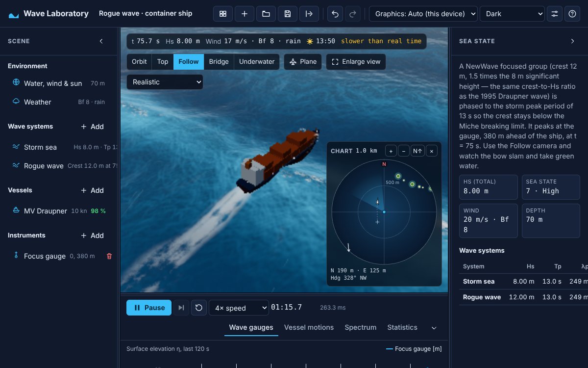Reset the simulation time

pos(199,308)
